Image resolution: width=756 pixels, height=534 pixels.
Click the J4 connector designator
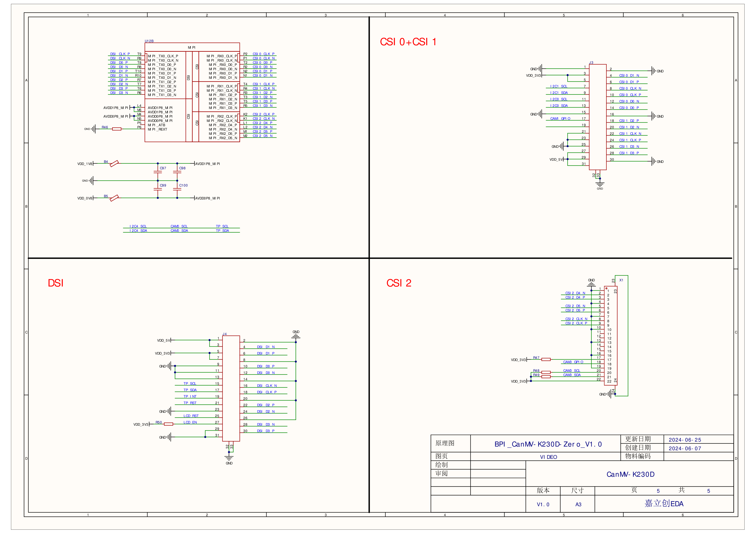tap(224, 334)
